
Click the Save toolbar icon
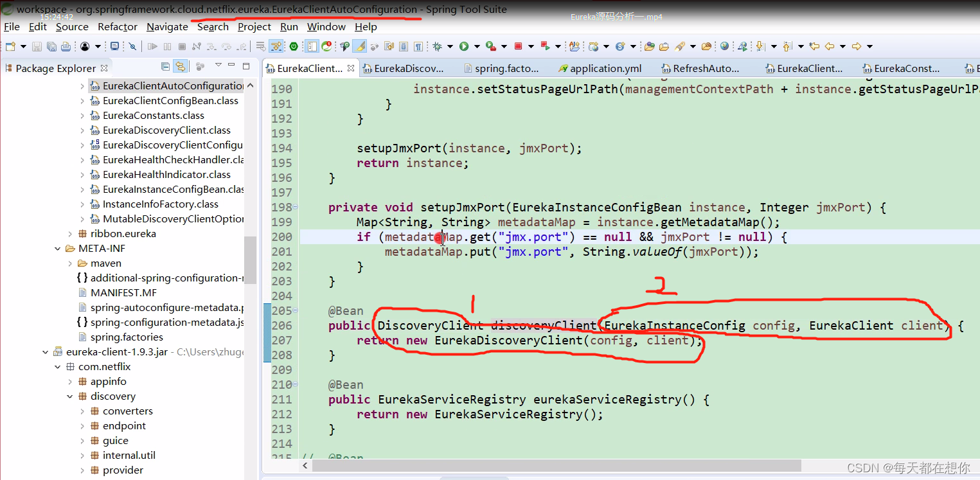point(37,46)
